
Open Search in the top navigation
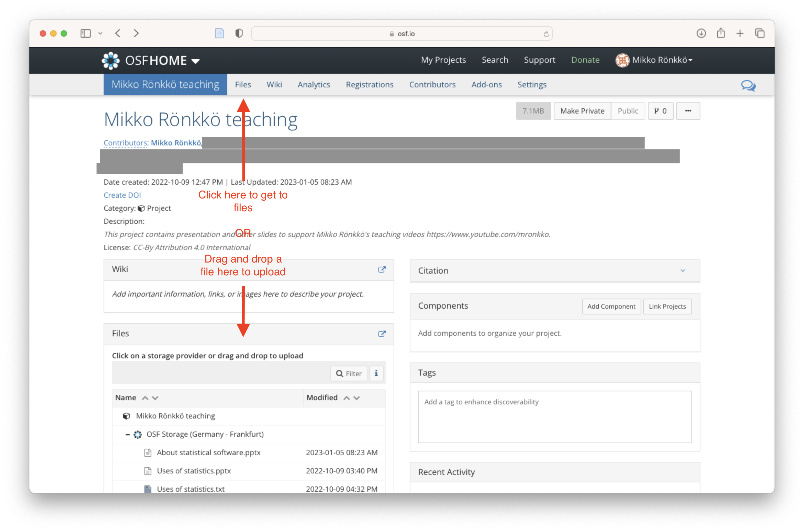495,60
